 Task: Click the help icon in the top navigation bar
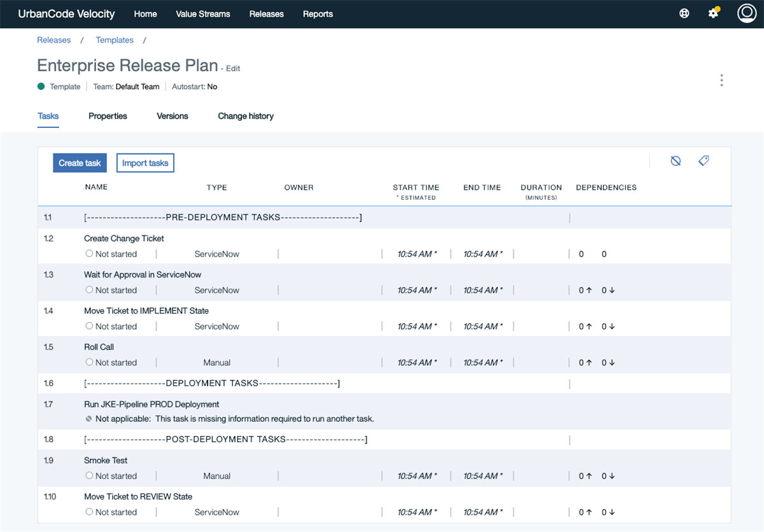pos(684,13)
